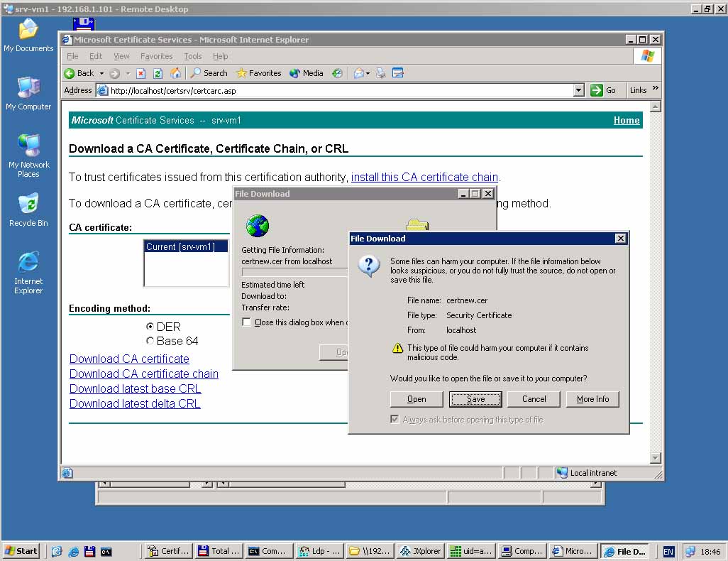Image resolution: width=728 pixels, height=561 pixels.
Task: Expand the Mail button dropdown arrow
Action: (x=368, y=73)
